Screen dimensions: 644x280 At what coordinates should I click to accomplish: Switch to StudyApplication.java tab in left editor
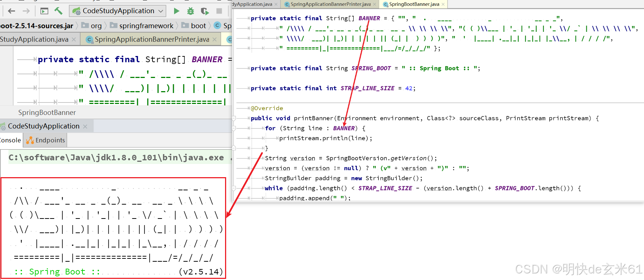click(34, 39)
